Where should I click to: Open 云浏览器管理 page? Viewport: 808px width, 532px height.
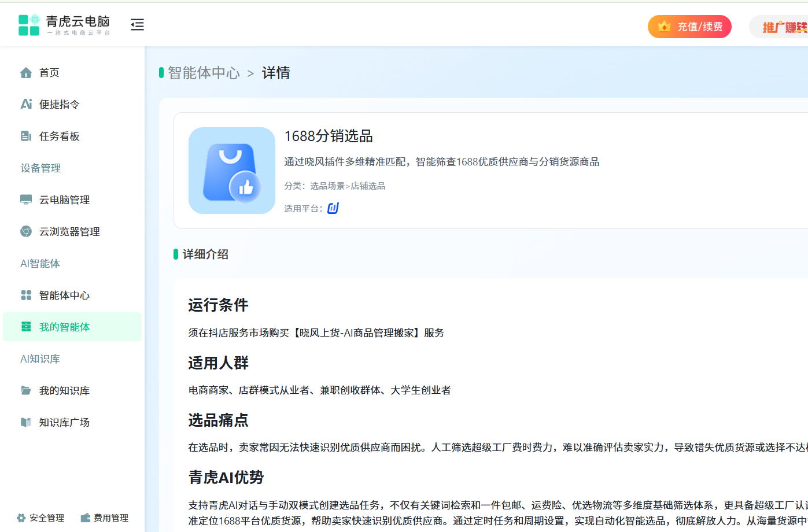(x=72, y=231)
